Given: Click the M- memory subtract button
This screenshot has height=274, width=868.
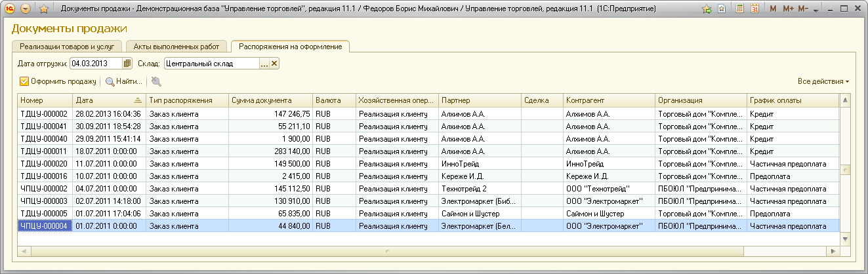Looking at the screenshot, I should tap(803, 10).
